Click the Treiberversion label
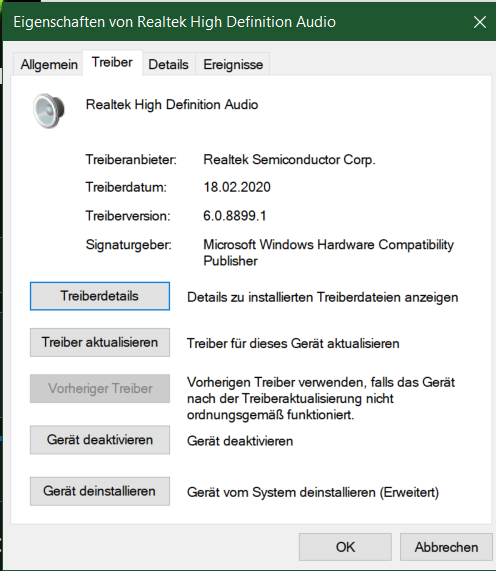The height and width of the screenshot is (571, 496). pyautogui.click(x=128, y=216)
